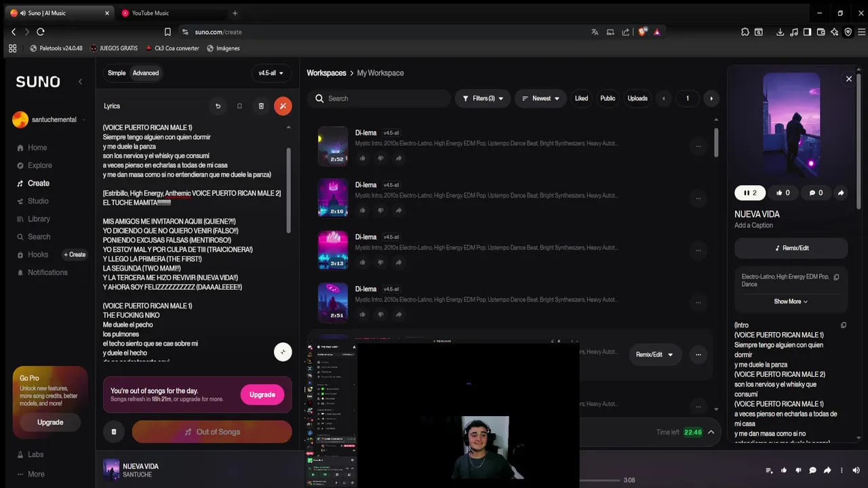868x488 pixels.
Task: Click the NUEVA VIDA thumbnail in the player bar
Action: tap(111, 470)
